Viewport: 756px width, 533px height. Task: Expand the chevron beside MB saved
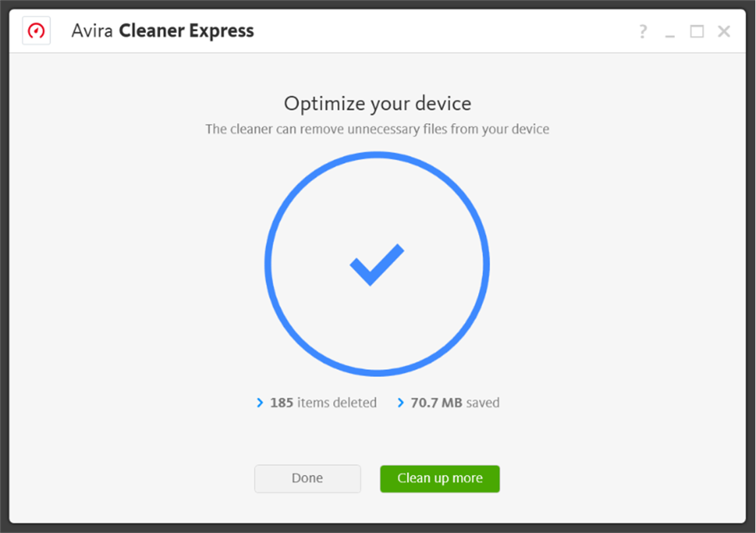pyautogui.click(x=400, y=403)
